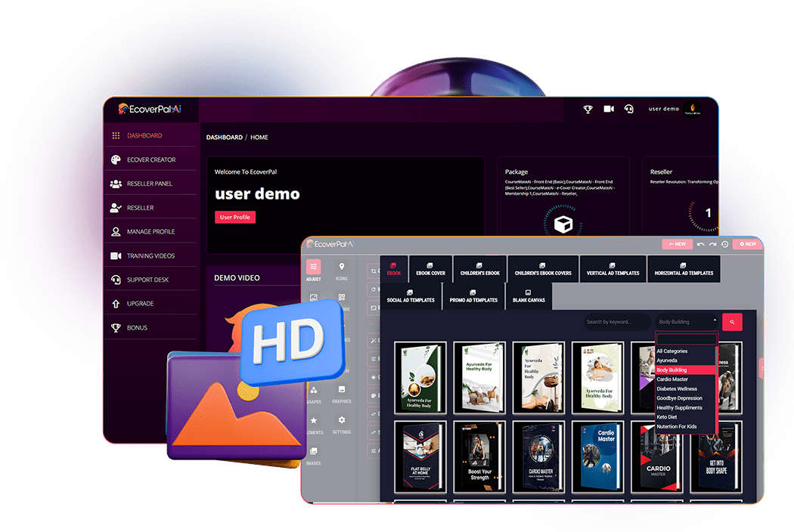Viewport: 794px width, 532px height.
Task: Open the Icons panel in editor sidebar
Action: tap(342, 271)
